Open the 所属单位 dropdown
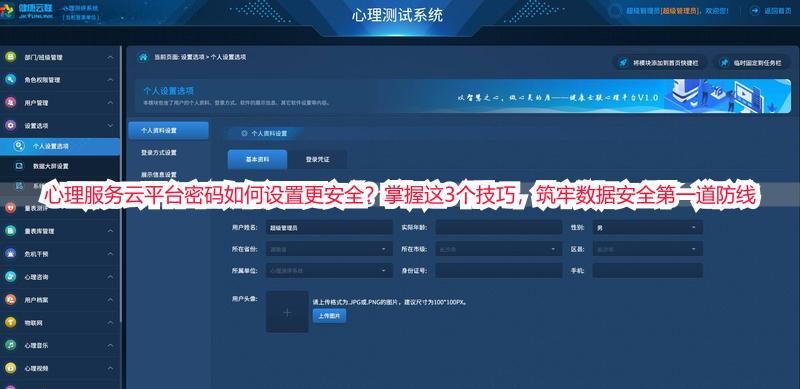 329,271
